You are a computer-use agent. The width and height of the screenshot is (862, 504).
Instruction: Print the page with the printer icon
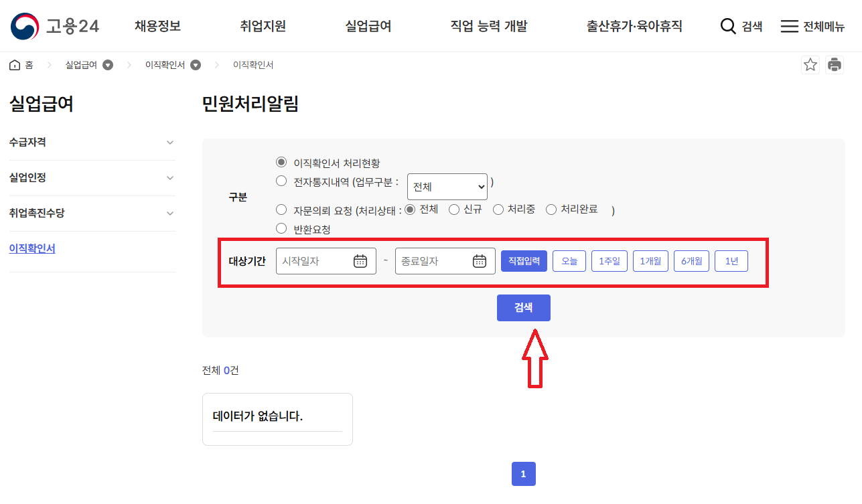click(x=835, y=64)
